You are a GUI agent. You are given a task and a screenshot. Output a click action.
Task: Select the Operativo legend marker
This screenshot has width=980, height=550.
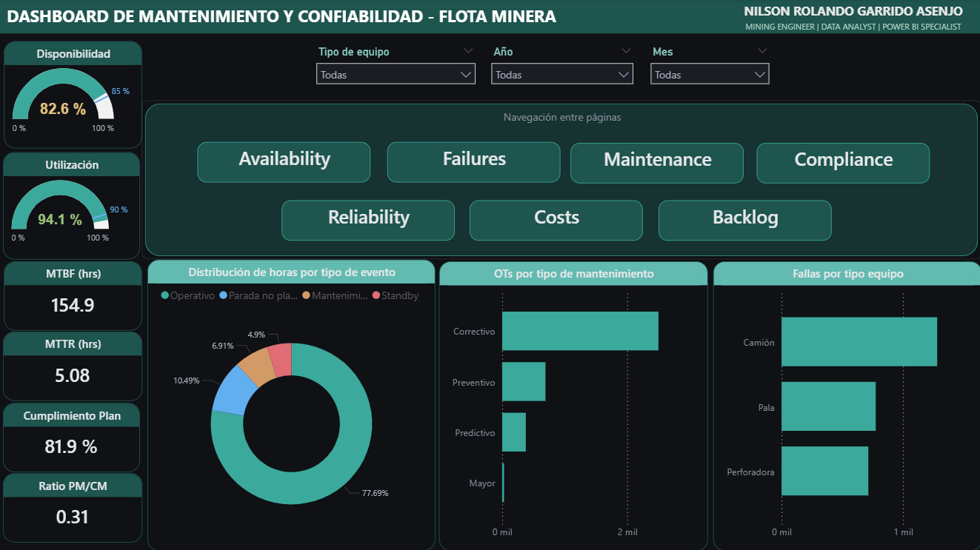click(164, 296)
